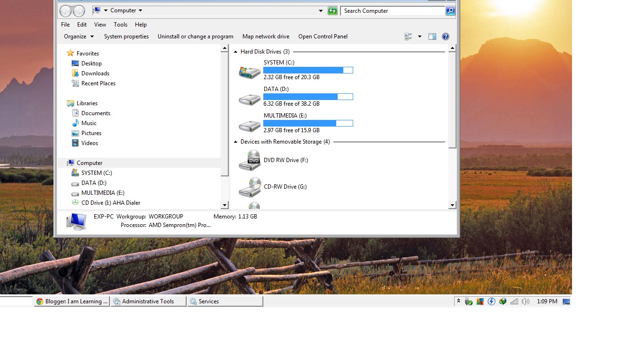Click the Safely Remove Hardware tray icon

469,301
